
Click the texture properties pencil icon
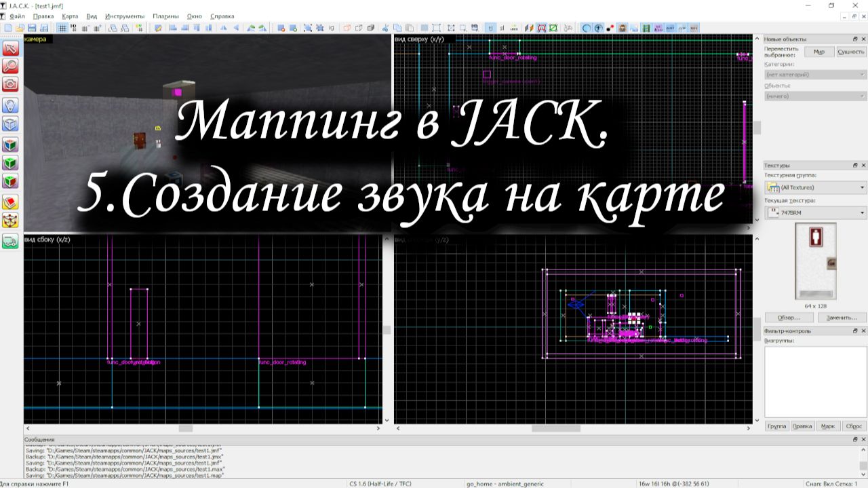(x=157, y=28)
